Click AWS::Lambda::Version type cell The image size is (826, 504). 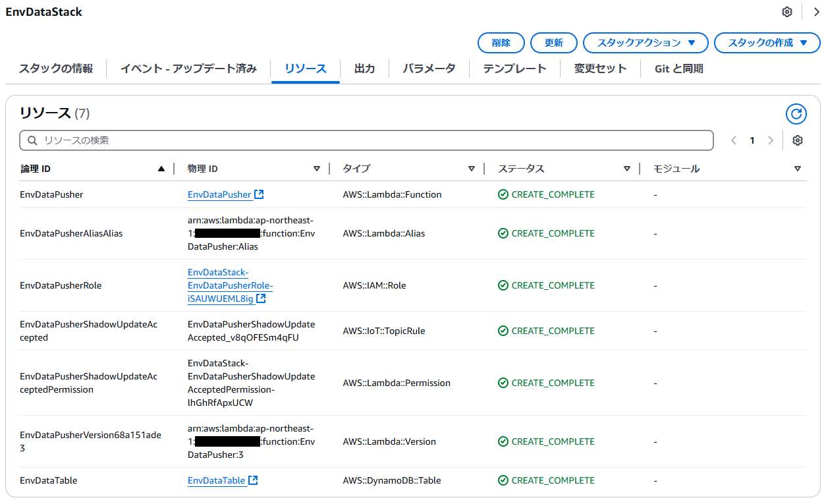[x=389, y=441]
